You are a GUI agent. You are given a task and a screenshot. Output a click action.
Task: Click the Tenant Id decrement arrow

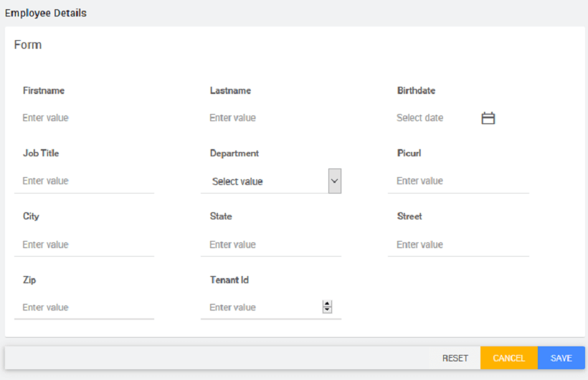[328, 310]
